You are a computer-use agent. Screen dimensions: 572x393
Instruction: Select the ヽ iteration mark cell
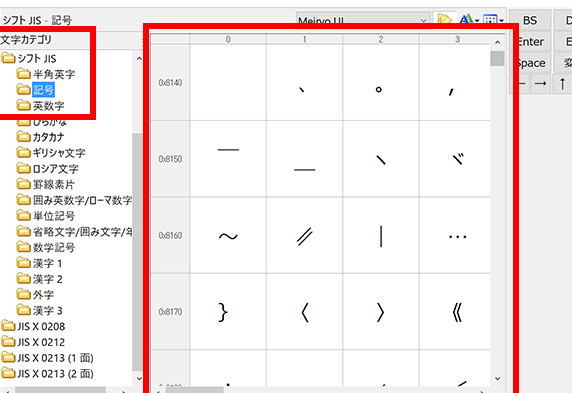coord(381,159)
